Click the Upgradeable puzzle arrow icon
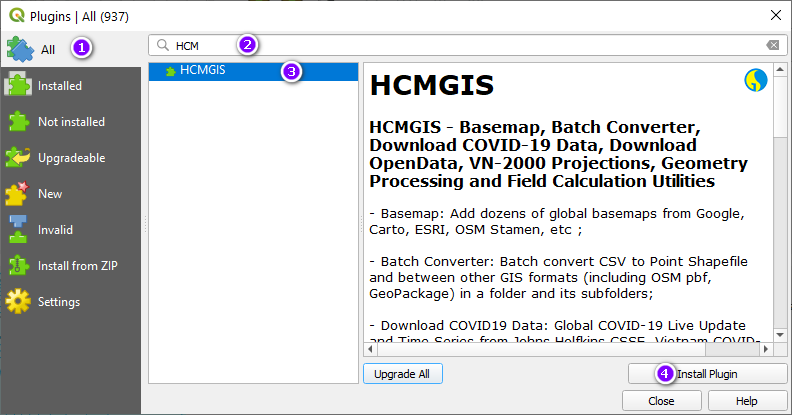 18,158
